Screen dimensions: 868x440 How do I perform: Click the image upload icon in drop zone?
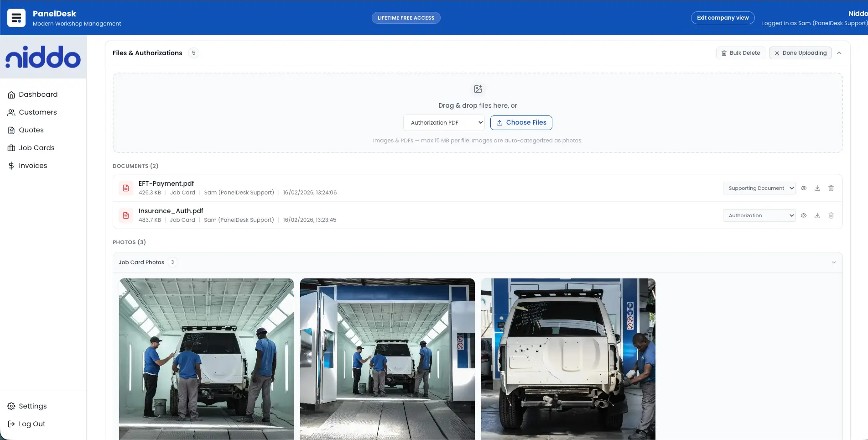(x=478, y=89)
